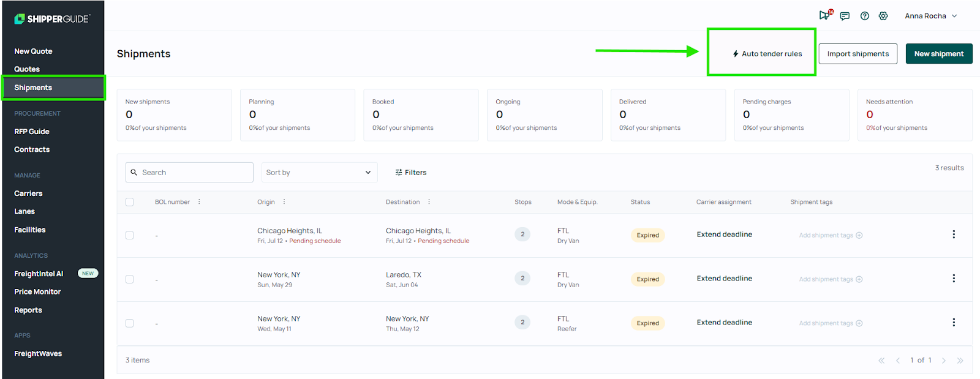Click the New shipment button
Image resolution: width=980 pixels, height=379 pixels.
pos(938,54)
